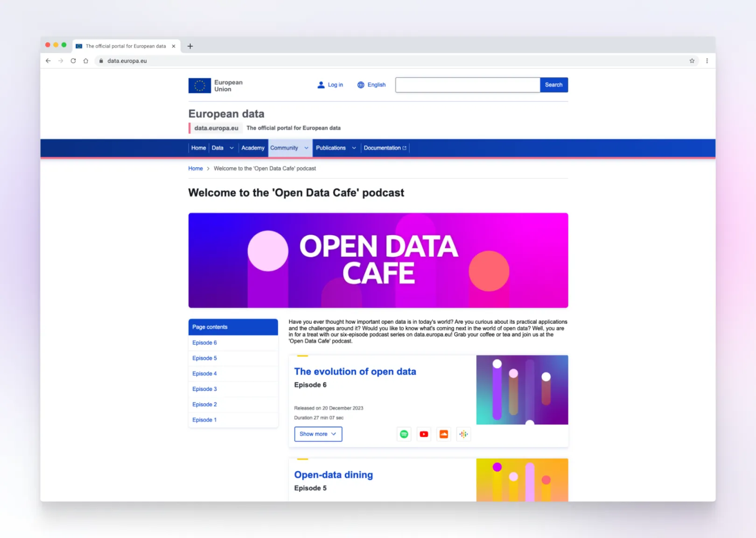
Task: Click 'Released on 20 December 2023' text
Action: pyautogui.click(x=329, y=408)
